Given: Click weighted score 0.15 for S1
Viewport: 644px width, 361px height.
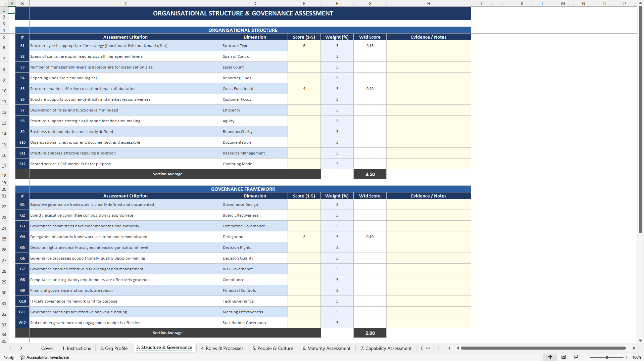Looking at the screenshot, I should coord(370,46).
